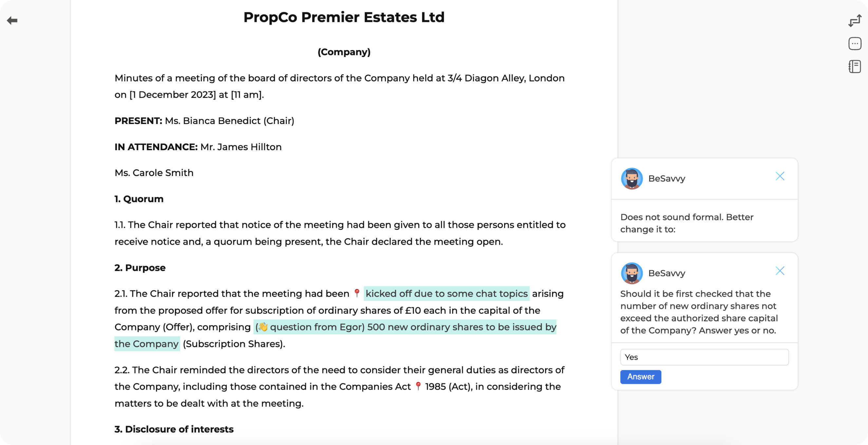
Task: Close the 'Does not sound formal' comment
Action: 780,176
